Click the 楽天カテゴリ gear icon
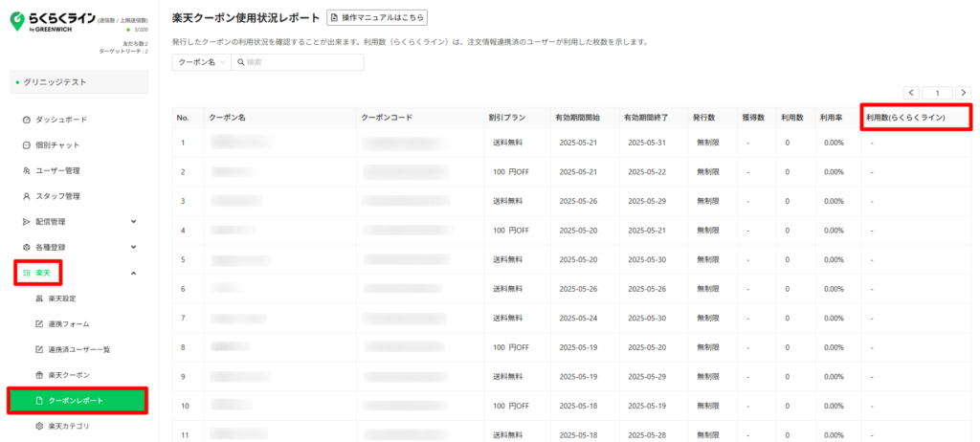The height and width of the screenshot is (442, 980). coord(38,427)
